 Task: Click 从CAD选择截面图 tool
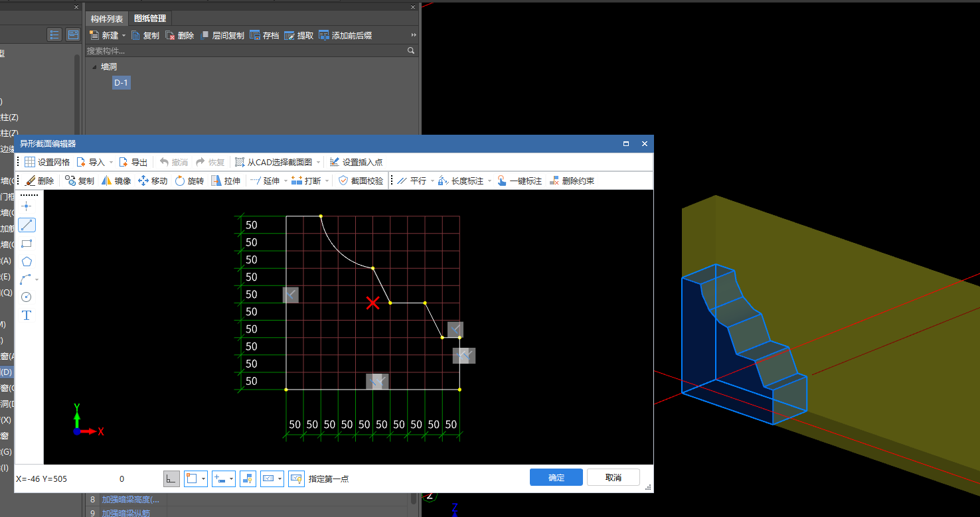click(x=274, y=162)
